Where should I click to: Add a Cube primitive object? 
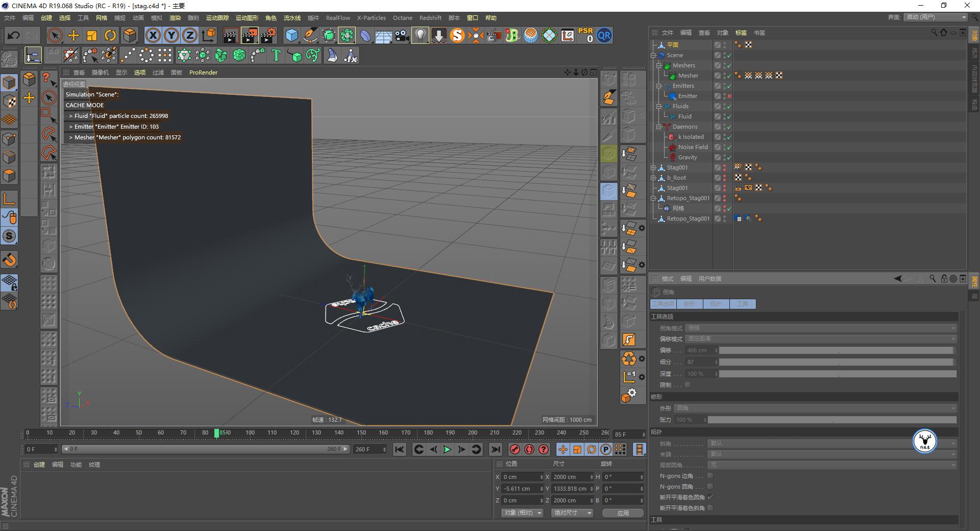pos(291,35)
